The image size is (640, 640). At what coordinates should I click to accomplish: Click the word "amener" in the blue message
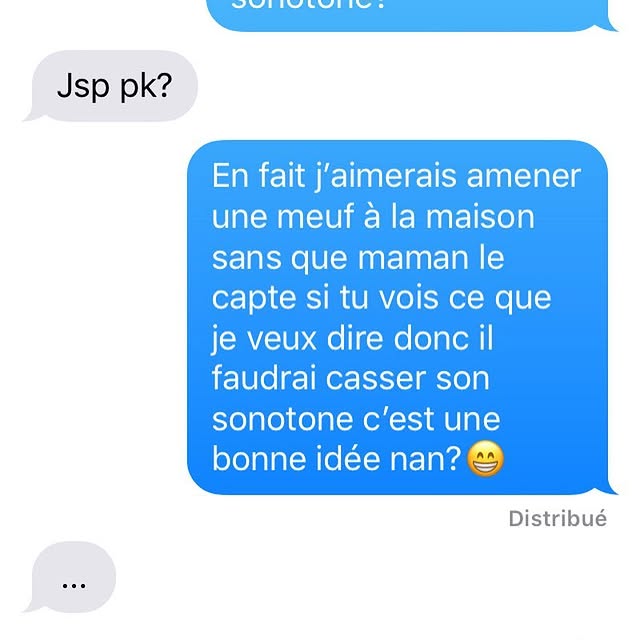[524, 176]
